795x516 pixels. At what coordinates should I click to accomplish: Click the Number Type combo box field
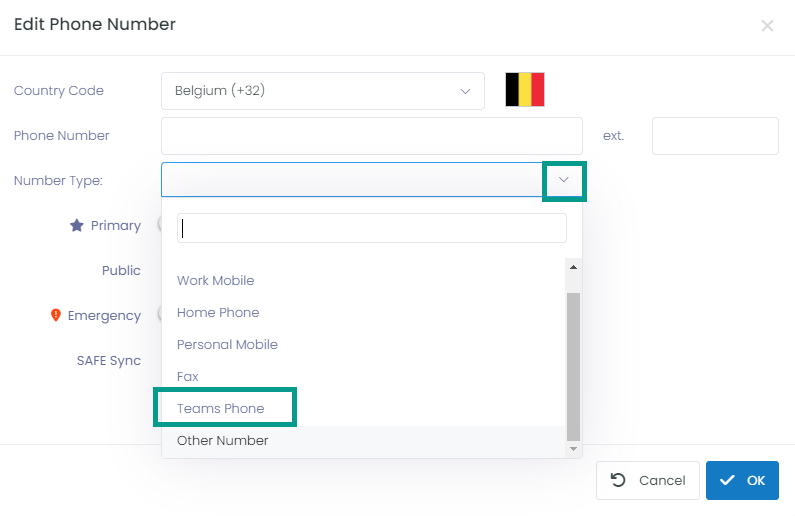pyautogui.click(x=372, y=179)
